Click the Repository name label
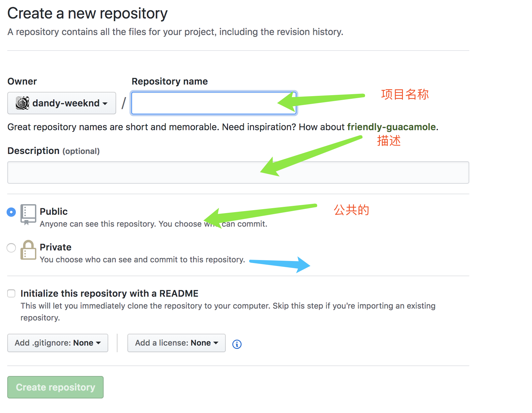Screen dimensions: 532x413 point(170,81)
